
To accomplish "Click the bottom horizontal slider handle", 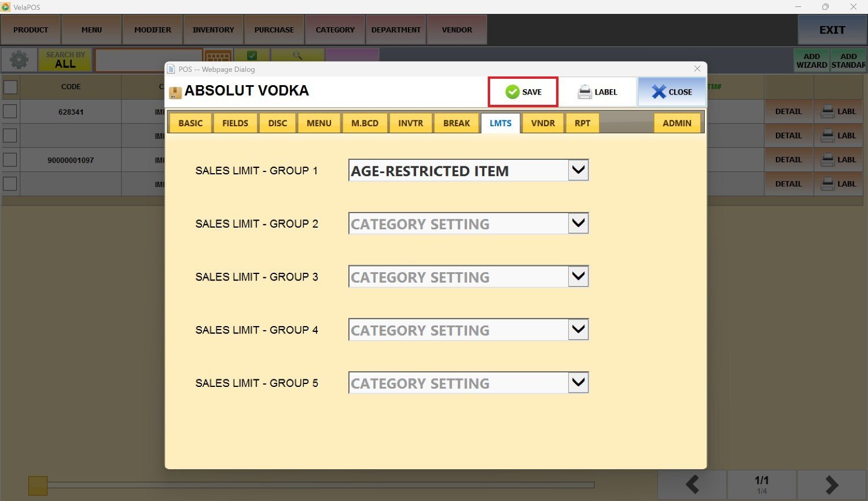I will [38, 485].
